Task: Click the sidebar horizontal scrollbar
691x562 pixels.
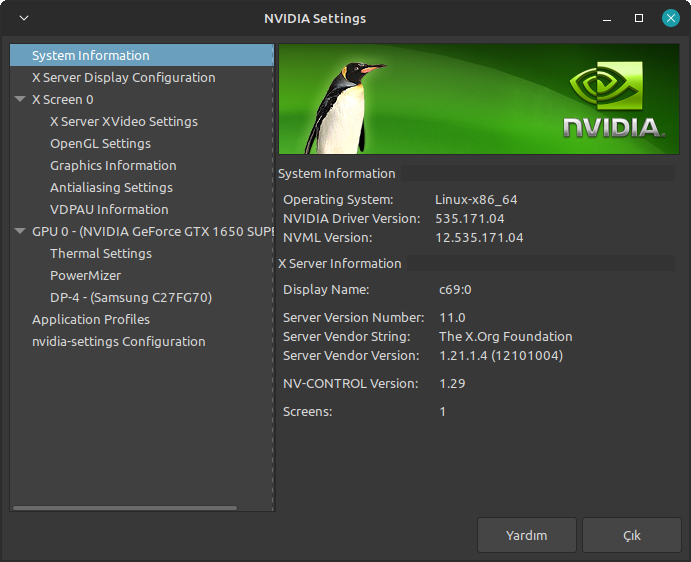Action: pos(125,508)
